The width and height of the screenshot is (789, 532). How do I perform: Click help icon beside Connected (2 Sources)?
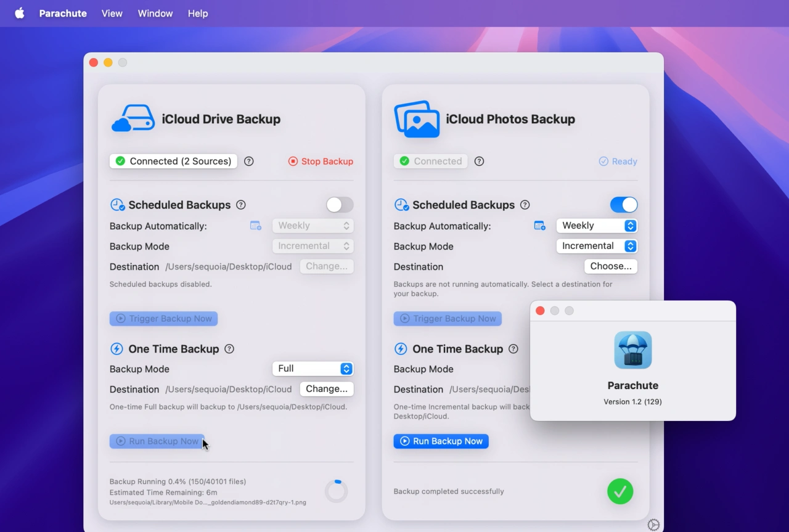[x=249, y=162]
